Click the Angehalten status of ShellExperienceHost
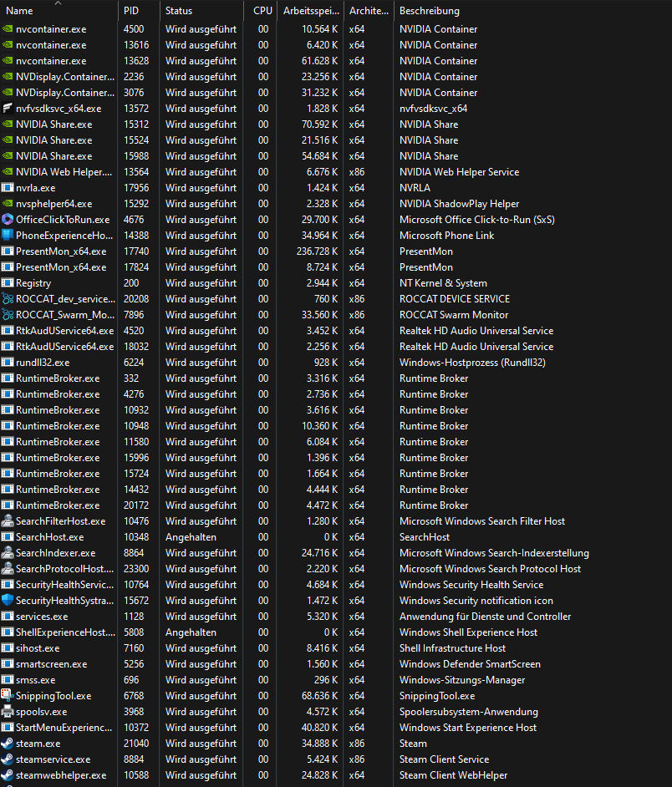The image size is (672, 787). (x=191, y=632)
